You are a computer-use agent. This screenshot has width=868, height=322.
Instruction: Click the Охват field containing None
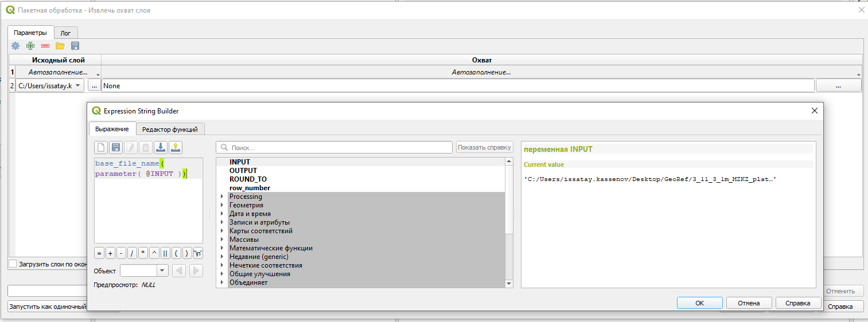coord(458,85)
